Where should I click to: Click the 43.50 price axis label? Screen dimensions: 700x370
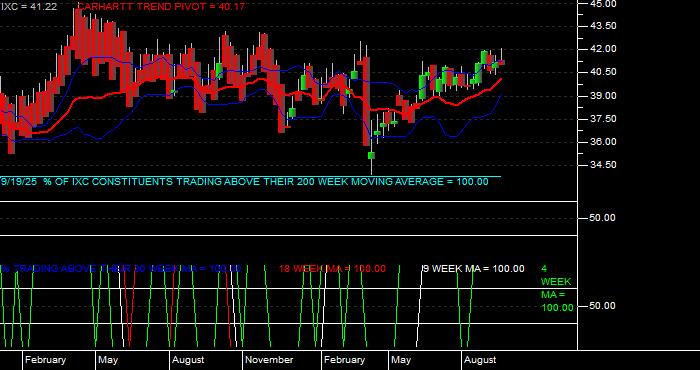pos(603,26)
